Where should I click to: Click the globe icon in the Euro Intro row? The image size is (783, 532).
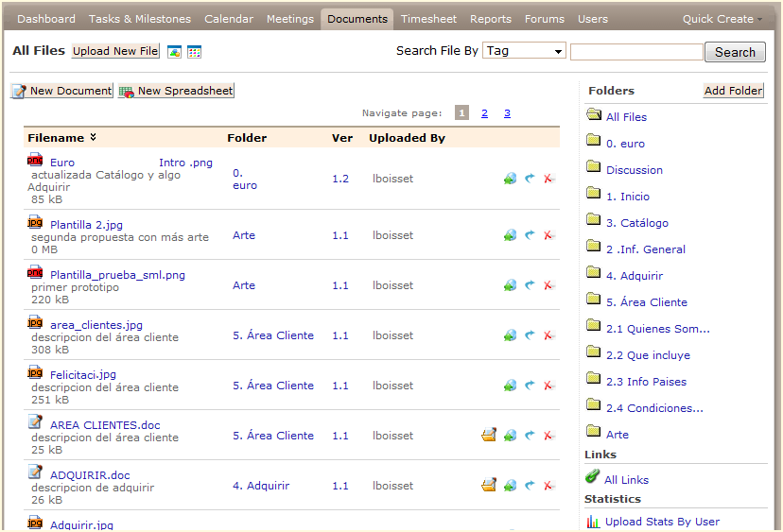pyautogui.click(x=511, y=179)
